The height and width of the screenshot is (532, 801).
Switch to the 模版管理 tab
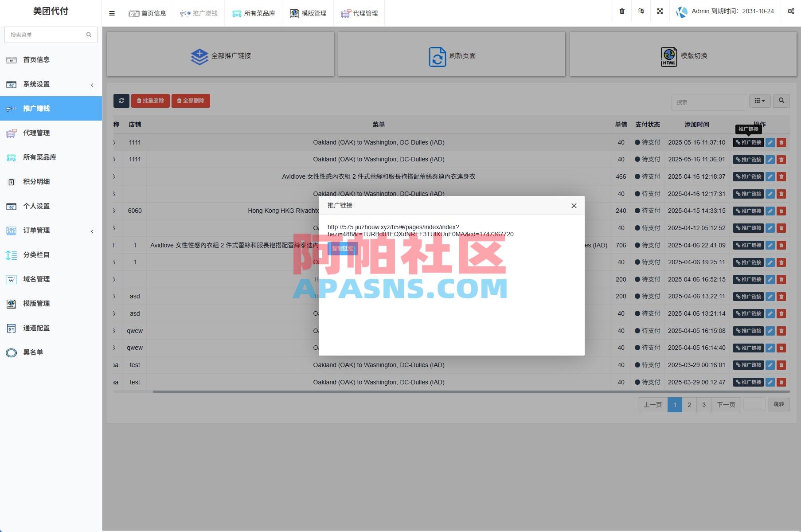[308, 13]
